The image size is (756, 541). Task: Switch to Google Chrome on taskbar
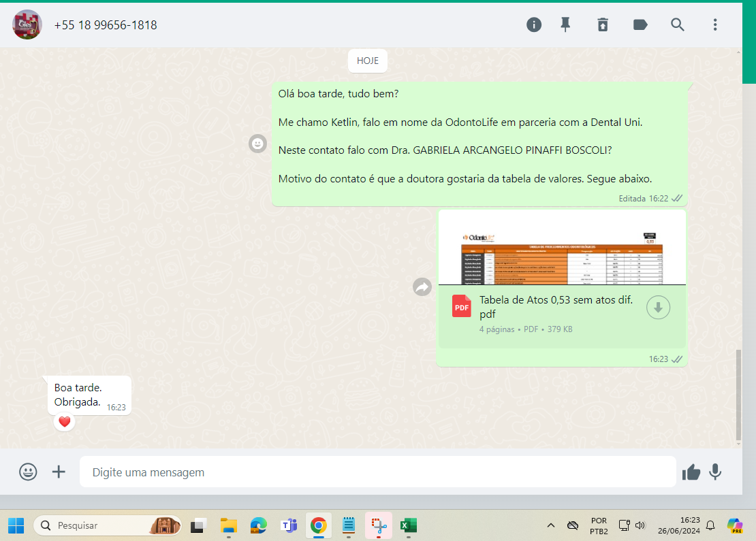point(318,525)
